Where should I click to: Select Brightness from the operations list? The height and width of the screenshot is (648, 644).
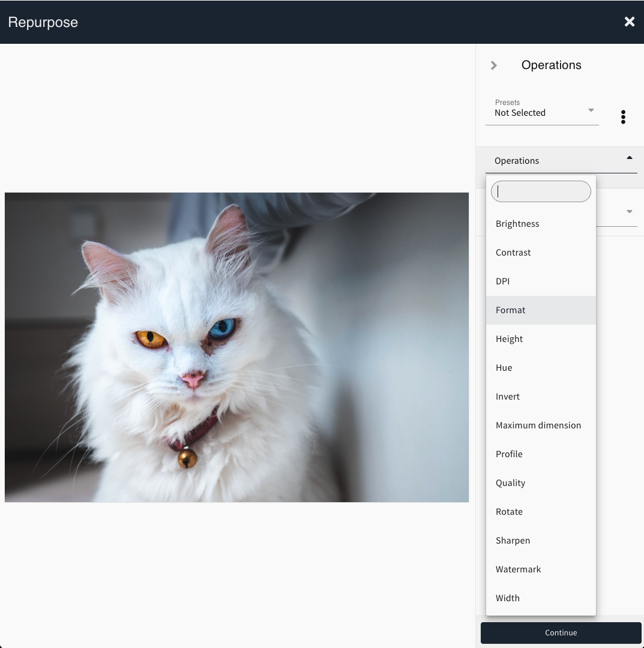point(517,224)
